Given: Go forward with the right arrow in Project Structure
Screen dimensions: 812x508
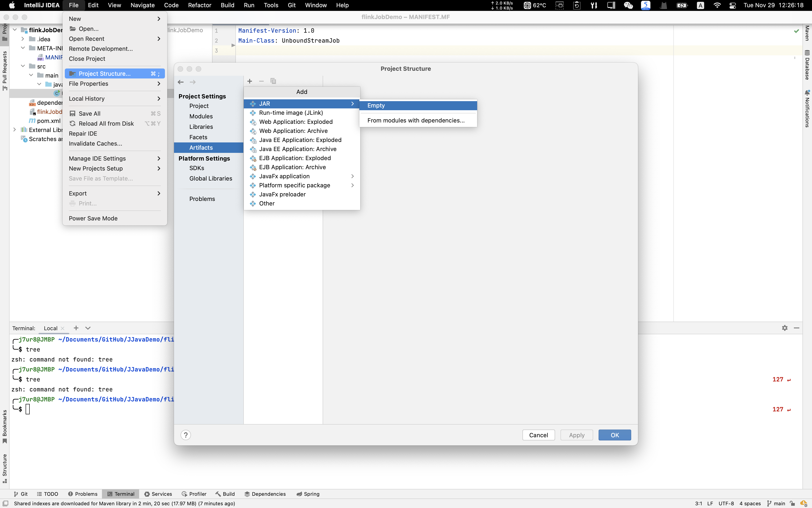Looking at the screenshot, I should (193, 82).
